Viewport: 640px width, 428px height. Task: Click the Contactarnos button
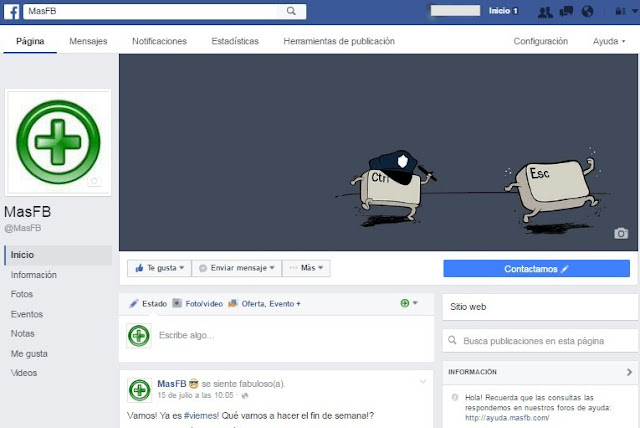click(536, 268)
